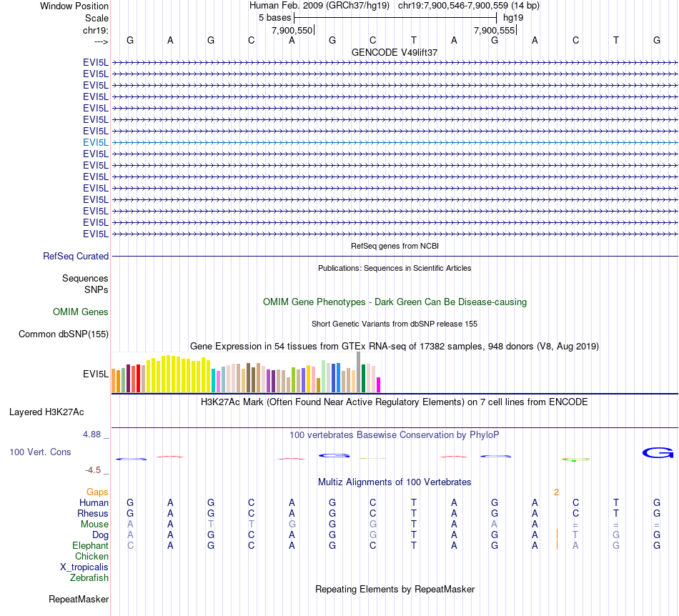Select the 100 Vert. Cons track label

(40, 452)
